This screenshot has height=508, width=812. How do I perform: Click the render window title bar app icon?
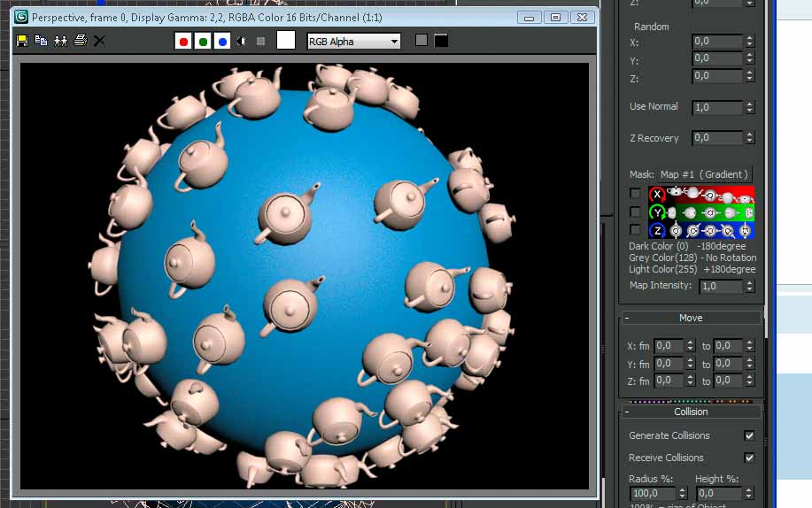click(x=21, y=17)
